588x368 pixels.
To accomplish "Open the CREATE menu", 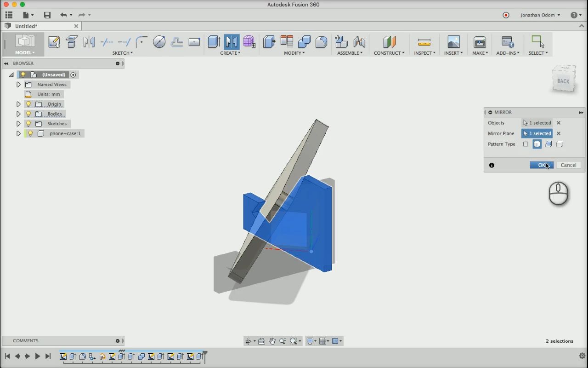I will pyautogui.click(x=230, y=53).
